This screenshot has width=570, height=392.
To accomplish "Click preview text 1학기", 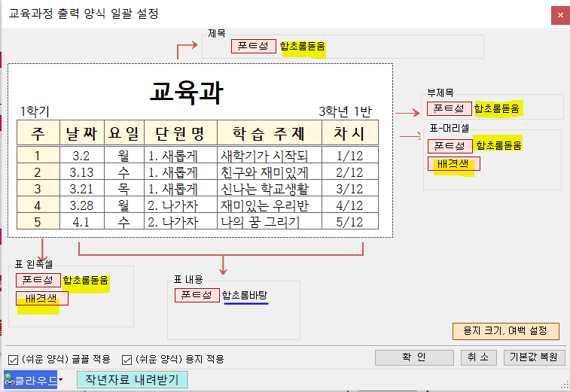I will (x=35, y=111).
